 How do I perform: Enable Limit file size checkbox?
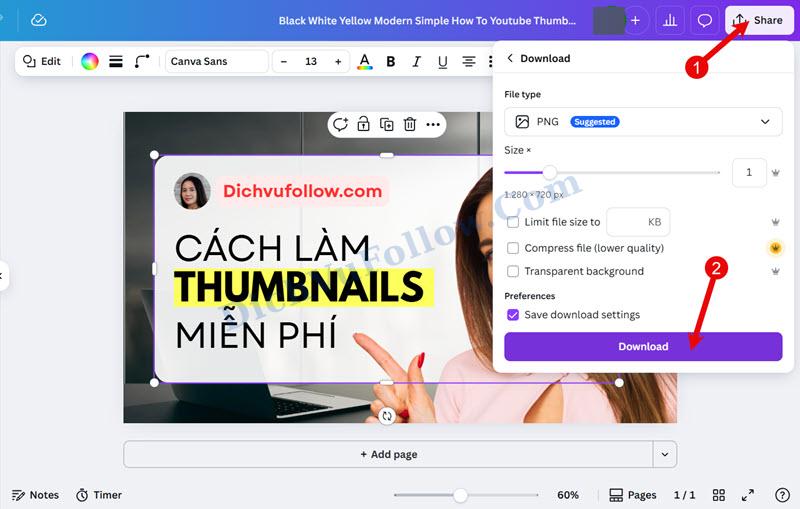513,222
